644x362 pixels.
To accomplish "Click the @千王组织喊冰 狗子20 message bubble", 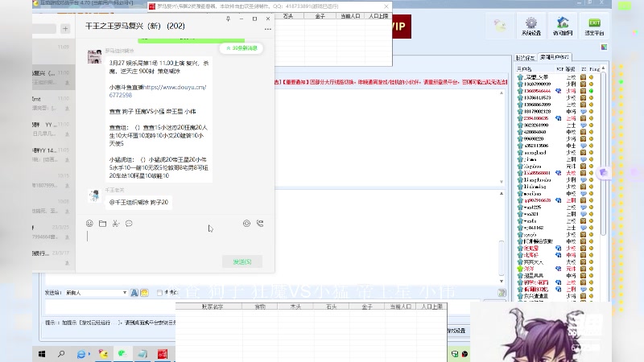I will click(138, 202).
